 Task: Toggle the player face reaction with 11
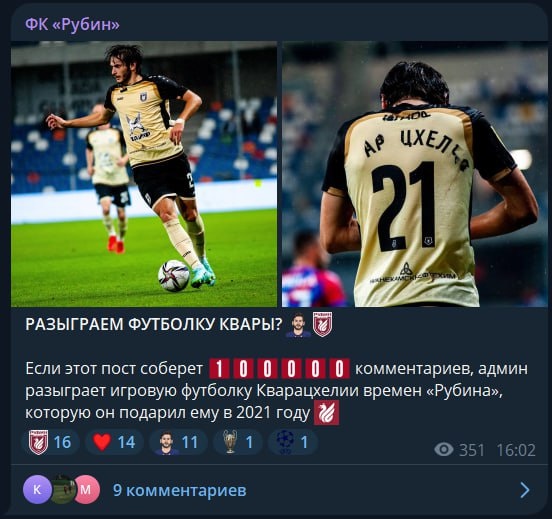178,442
